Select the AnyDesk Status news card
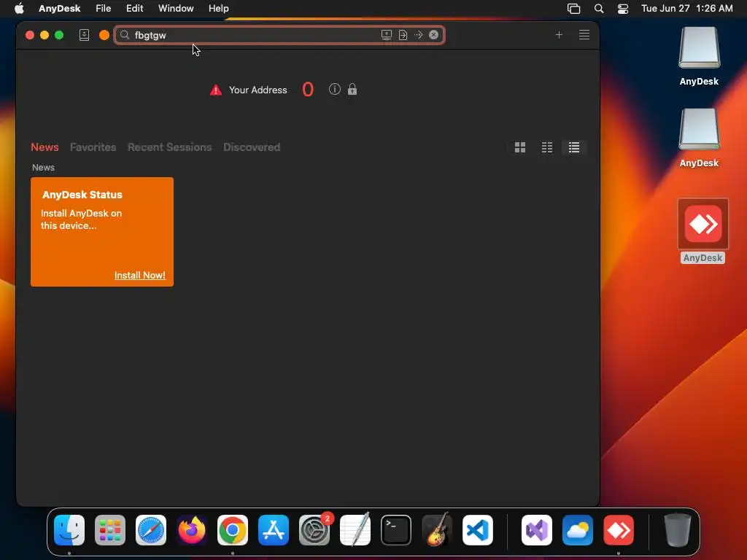Viewport: 747px width, 560px height. pos(102,232)
